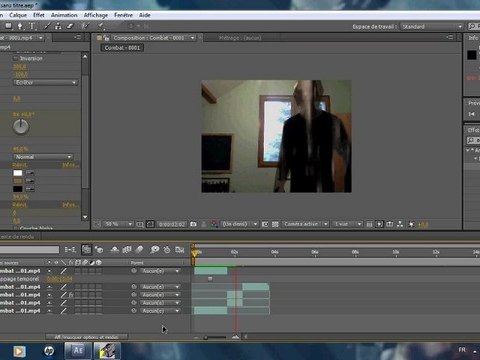
Task: Toggle always preview this view
Action: (96, 224)
